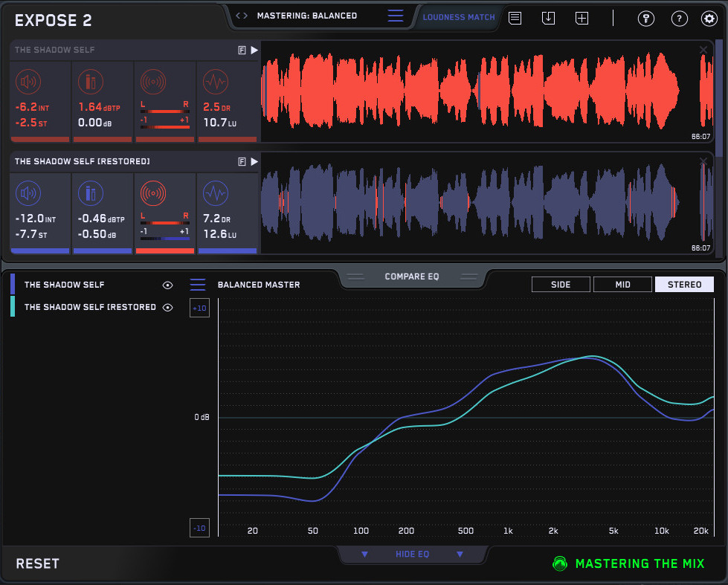The image size is (728, 585).
Task: Open the mastering preset list menu
Action: point(396,16)
